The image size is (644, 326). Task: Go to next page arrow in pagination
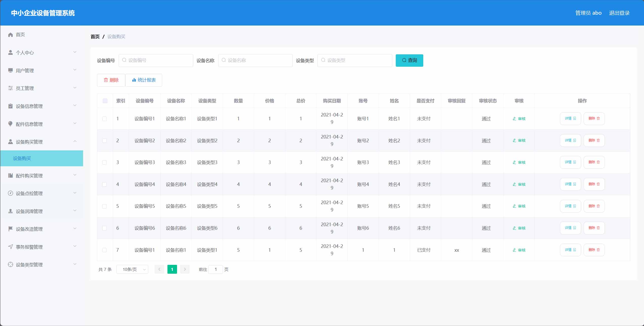point(185,269)
